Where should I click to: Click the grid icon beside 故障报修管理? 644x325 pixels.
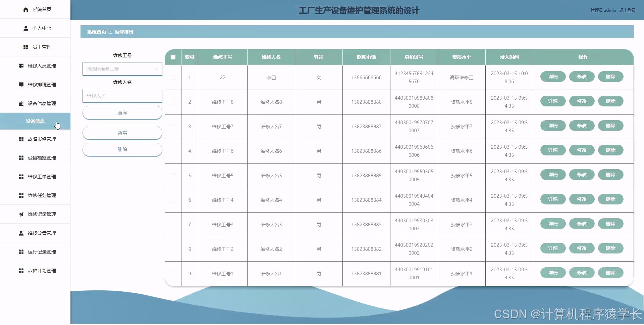click(x=21, y=139)
